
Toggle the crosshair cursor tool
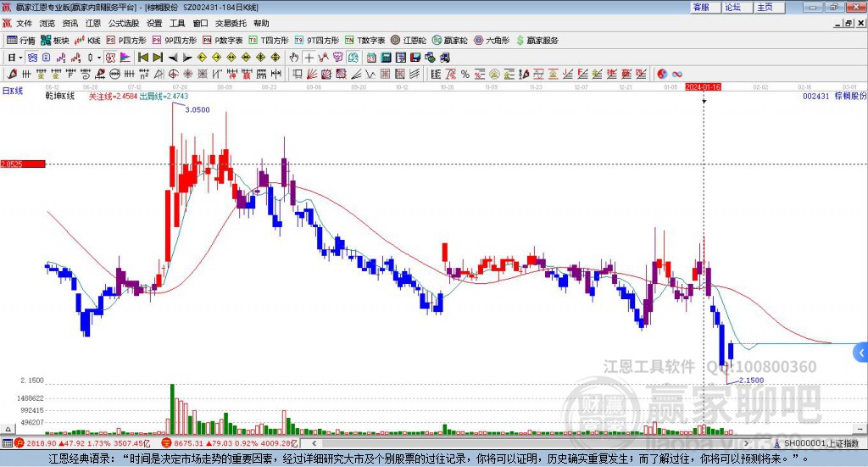(x=309, y=58)
